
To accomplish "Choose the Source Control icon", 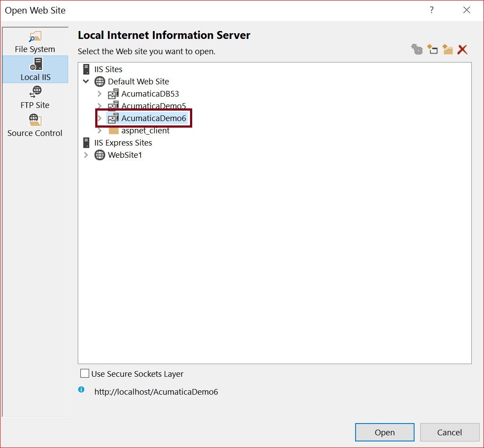I will pyautogui.click(x=35, y=120).
